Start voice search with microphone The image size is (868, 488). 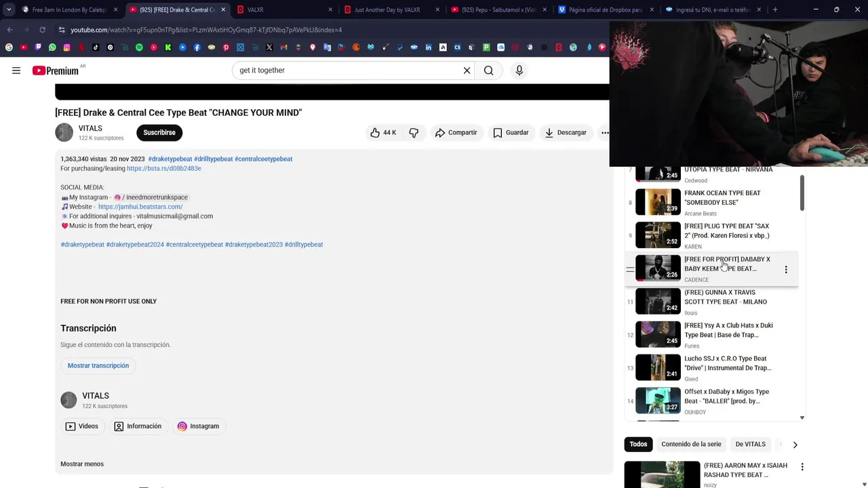click(519, 70)
